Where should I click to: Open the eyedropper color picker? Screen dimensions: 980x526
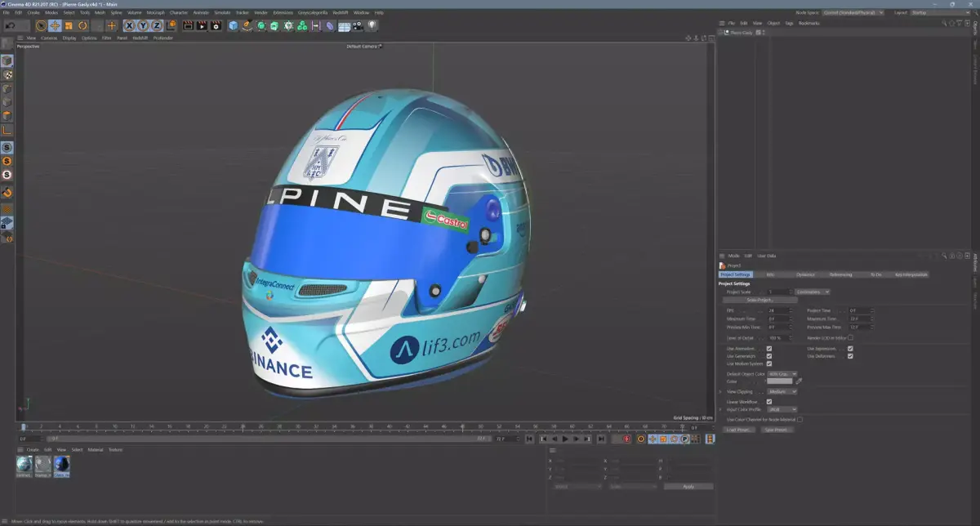pyautogui.click(x=799, y=381)
